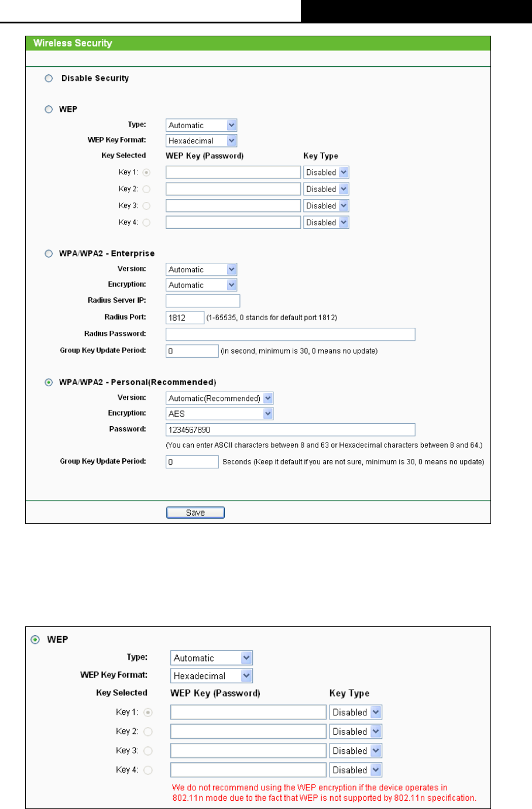Open Key 1 Disabled dropdown in lower panel
The width and height of the screenshot is (532, 809).
(x=356, y=712)
